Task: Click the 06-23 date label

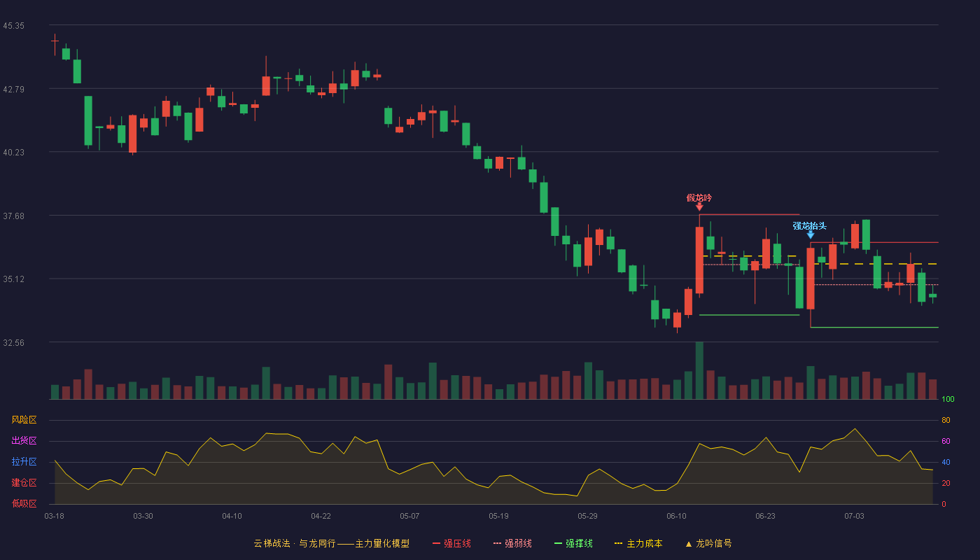Action: coord(765,516)
